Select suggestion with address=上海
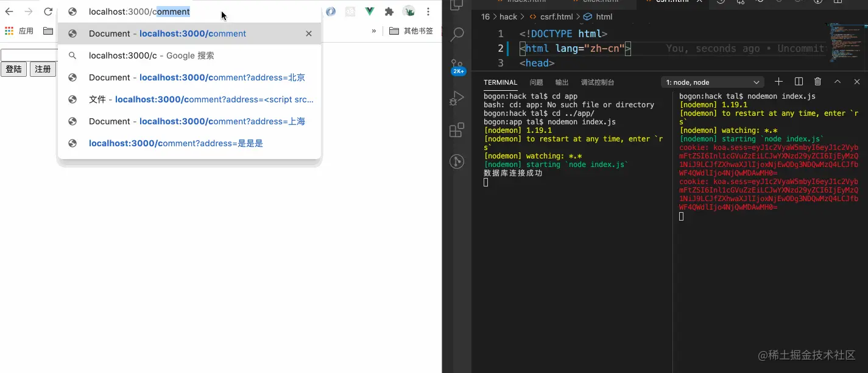Viewport: 868px width, 373px height. point(189,121)
